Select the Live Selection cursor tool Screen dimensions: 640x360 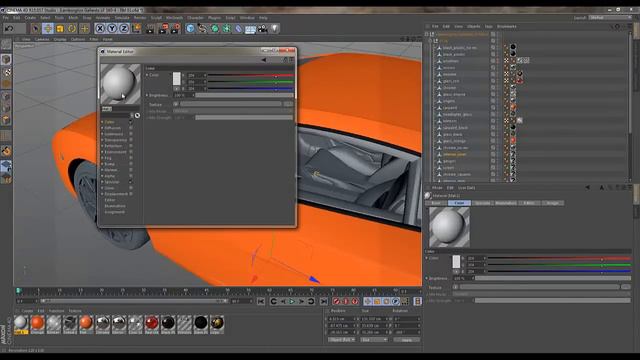(36, 28)
